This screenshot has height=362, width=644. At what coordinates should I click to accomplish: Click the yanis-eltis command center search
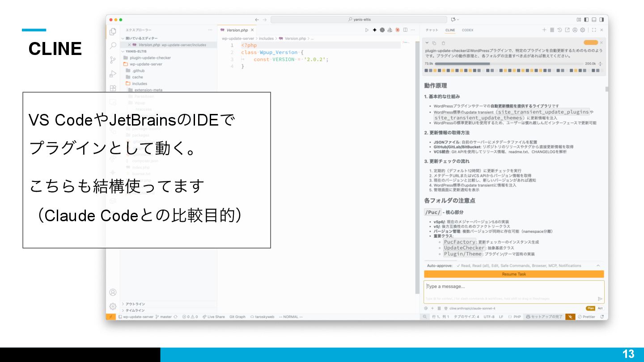tap(359, 20)
